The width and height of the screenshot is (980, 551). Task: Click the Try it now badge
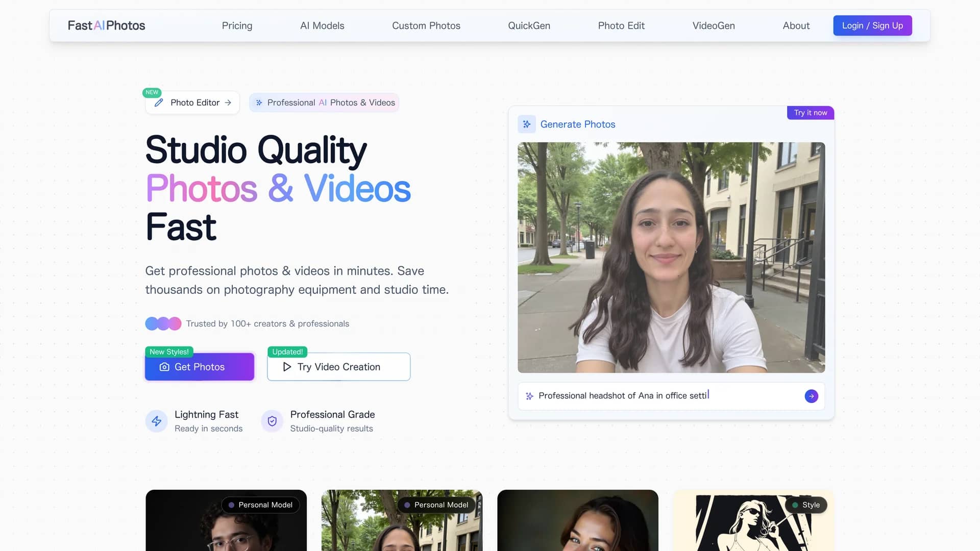(x=811, y=113)
